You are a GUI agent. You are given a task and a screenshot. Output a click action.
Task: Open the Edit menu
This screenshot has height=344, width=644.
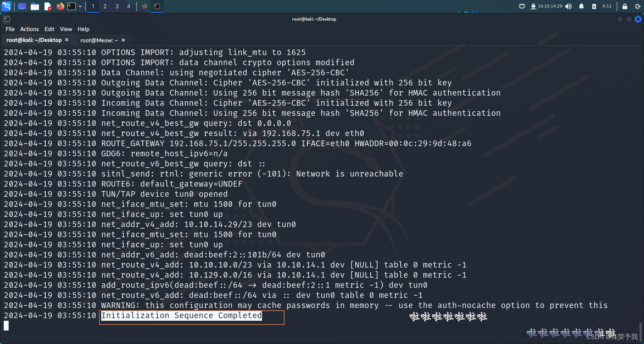(49, 29)
